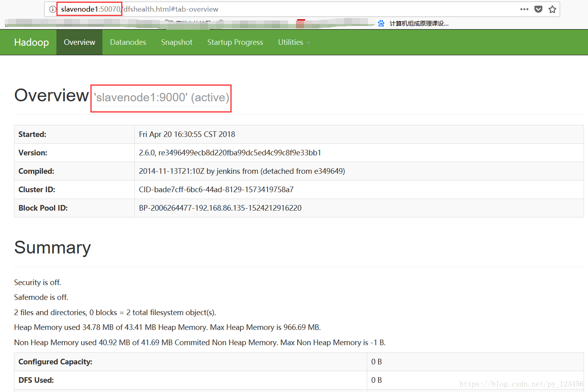Click the 'Safemode is off.' line

(x=41, y=297)
